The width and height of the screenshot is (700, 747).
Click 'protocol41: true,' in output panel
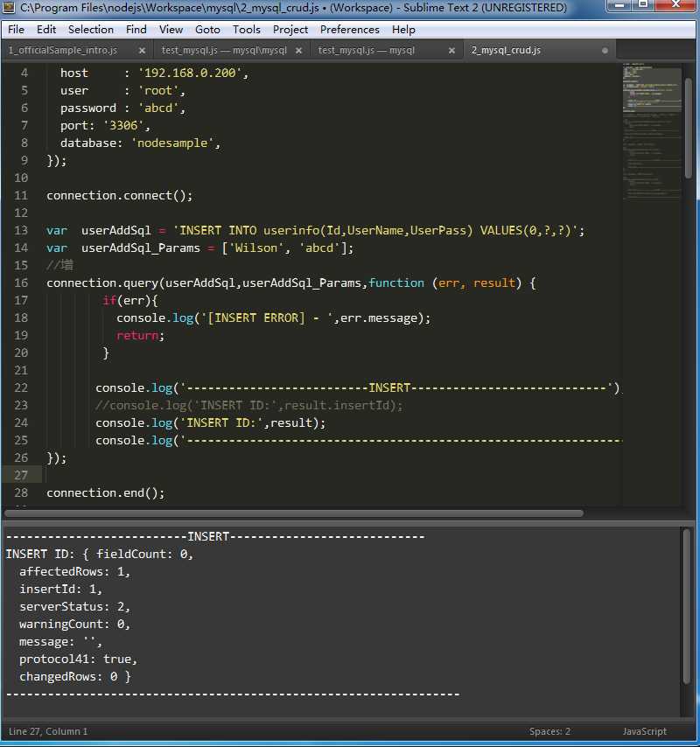[x=78, y=660]
